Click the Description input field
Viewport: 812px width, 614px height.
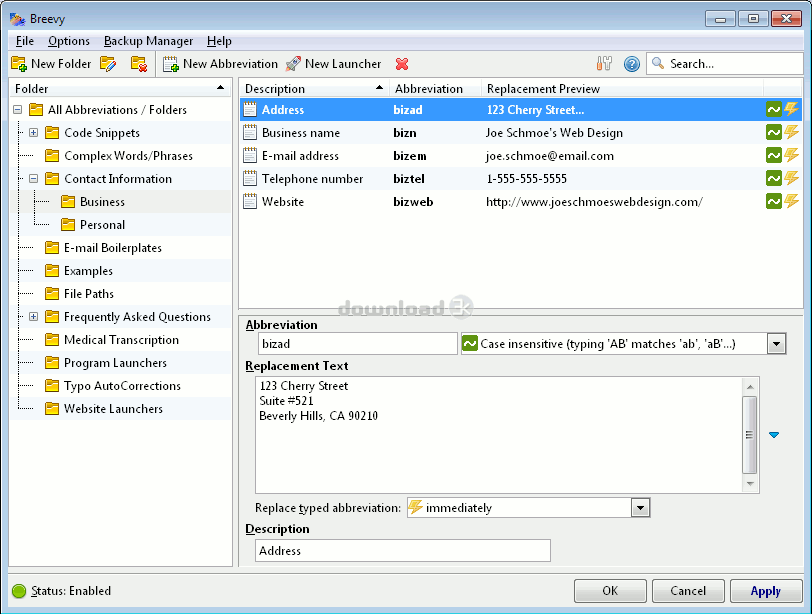click(402, 550)
